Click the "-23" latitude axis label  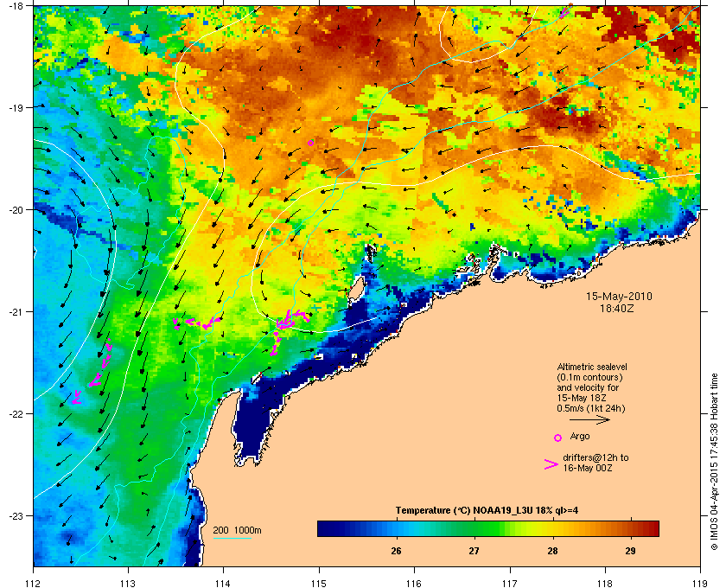(16, 515)
